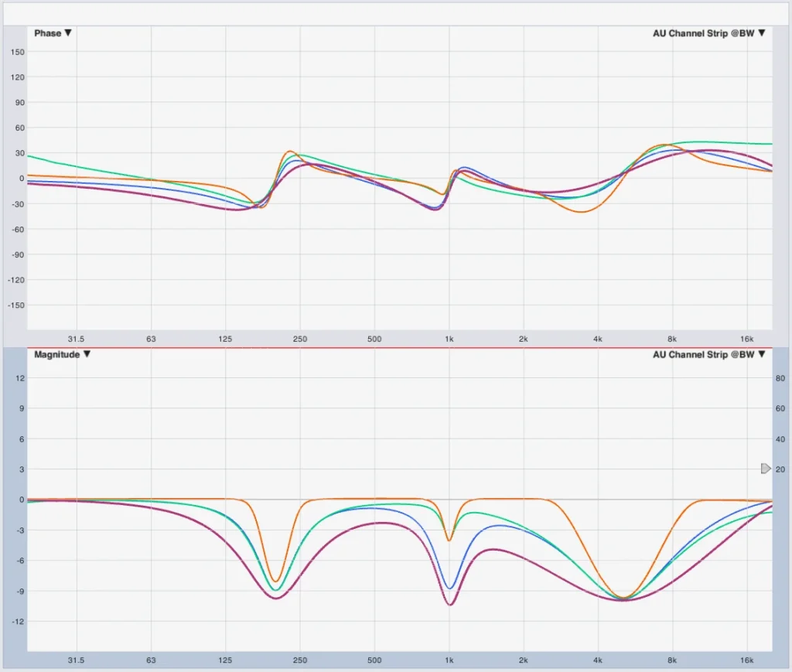
Task: Open the Magnitude dropdown menu
Action: click(62, 354)
